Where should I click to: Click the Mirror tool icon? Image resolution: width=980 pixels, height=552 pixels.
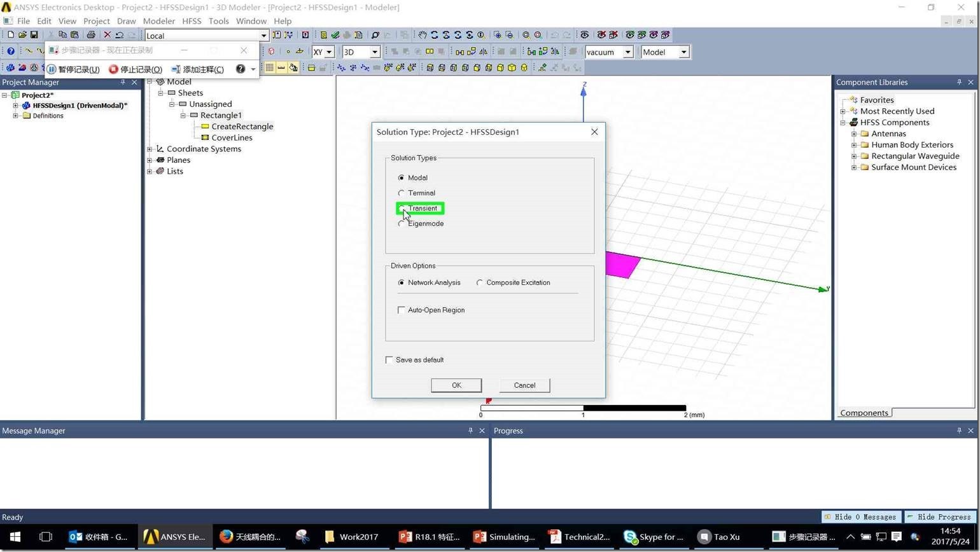tap(484, 52)
